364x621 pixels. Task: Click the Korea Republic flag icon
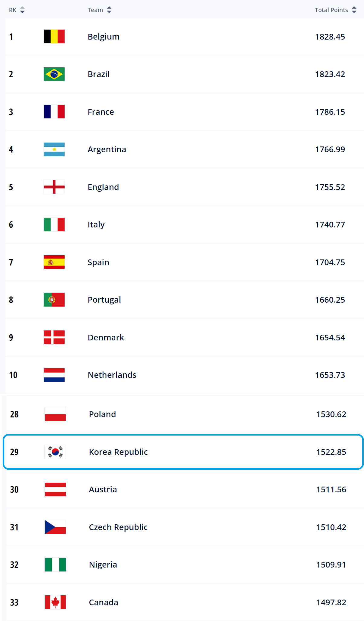[55, 452]
